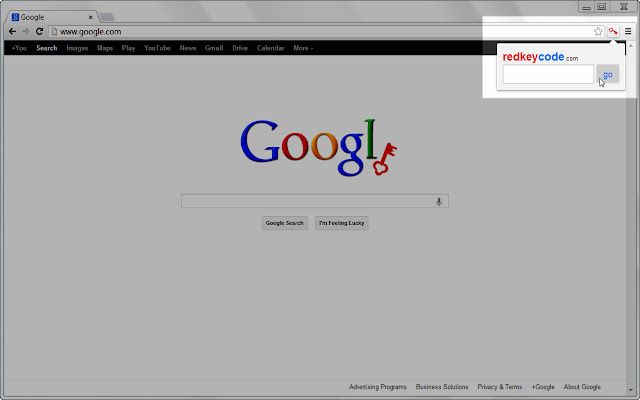Open YouTube in the Google bar
This screenshot has width=640, height=400.
[x=157, y=48]
